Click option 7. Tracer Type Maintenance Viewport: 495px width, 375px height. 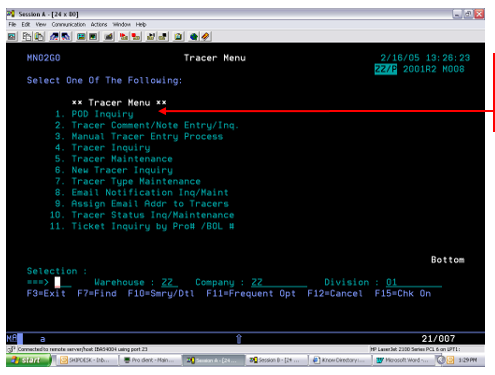pos(128,181)
